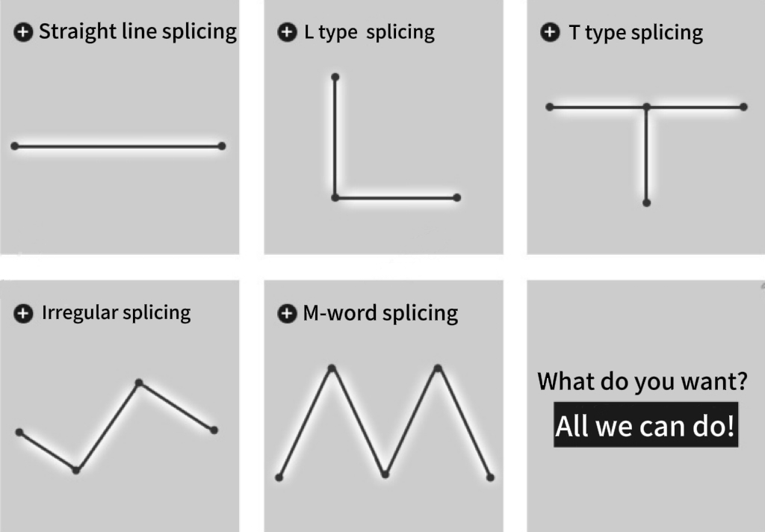Click plus icon beside Straight line splicing
The height and width of the screenshot is (532, 765).
coord(23,32)
